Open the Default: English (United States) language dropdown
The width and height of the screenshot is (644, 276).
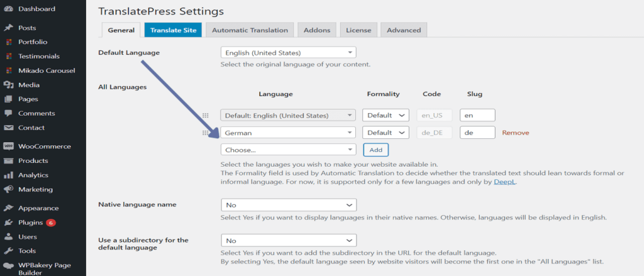[288, 116]
